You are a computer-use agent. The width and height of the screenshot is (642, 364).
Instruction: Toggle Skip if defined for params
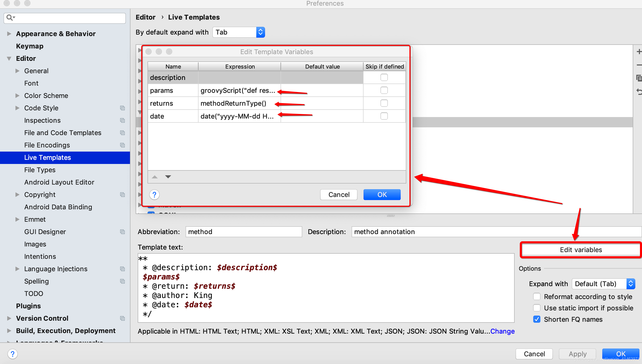pos(383,90)
